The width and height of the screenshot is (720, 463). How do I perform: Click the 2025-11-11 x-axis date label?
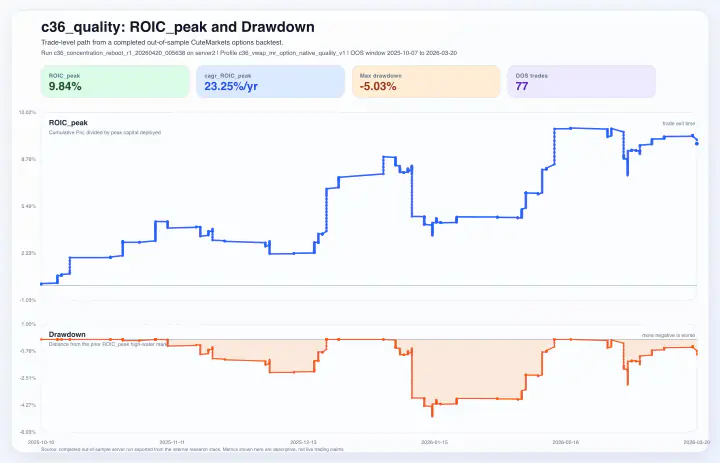point(173,440)
